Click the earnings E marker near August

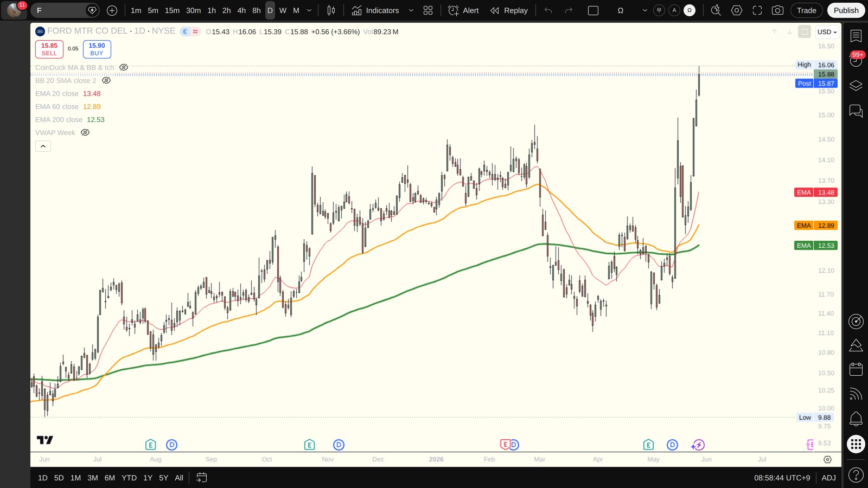coord(151,445)
